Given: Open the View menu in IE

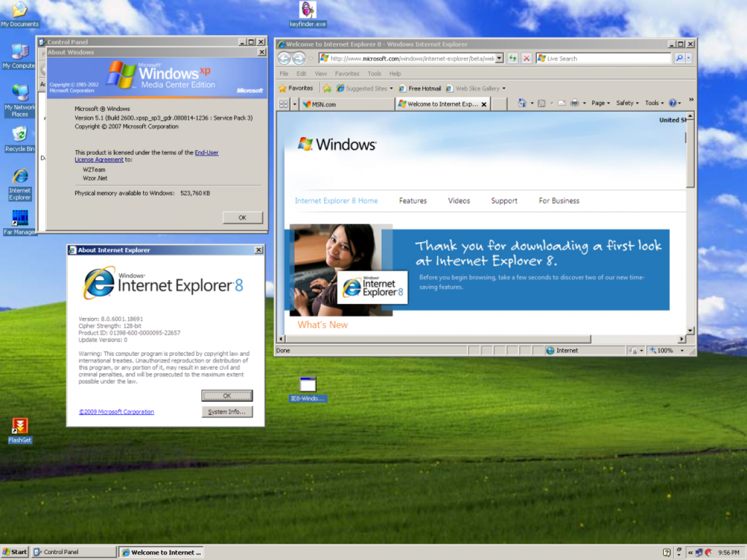Looking at the screenshot, I should click(x=321, y=73).
